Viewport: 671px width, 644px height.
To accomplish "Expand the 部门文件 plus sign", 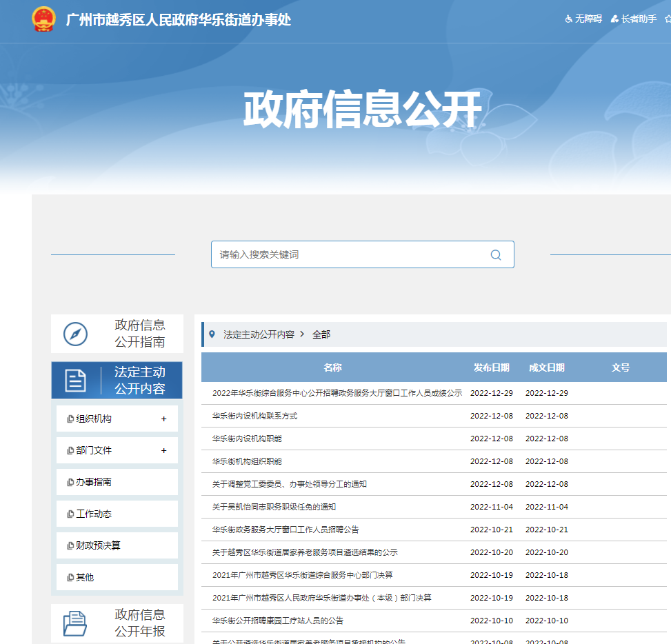I will (163, 450).
